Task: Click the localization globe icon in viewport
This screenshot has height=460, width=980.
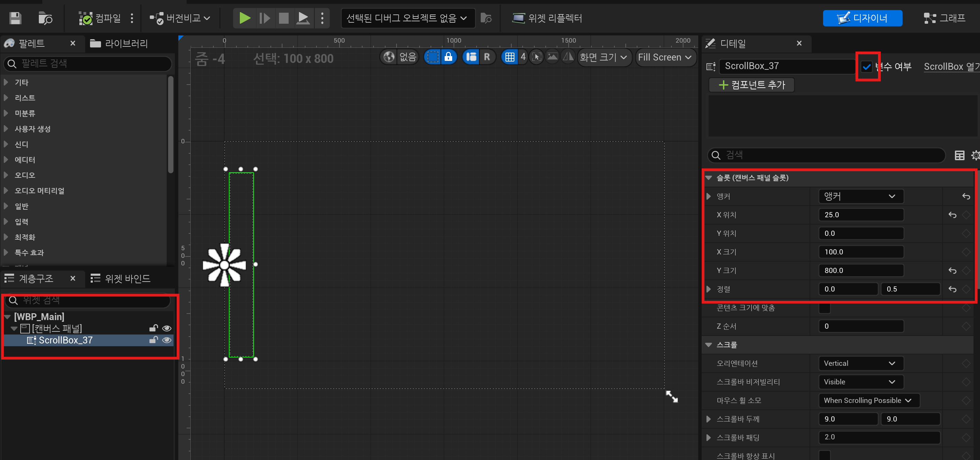Action: (389, 57)
